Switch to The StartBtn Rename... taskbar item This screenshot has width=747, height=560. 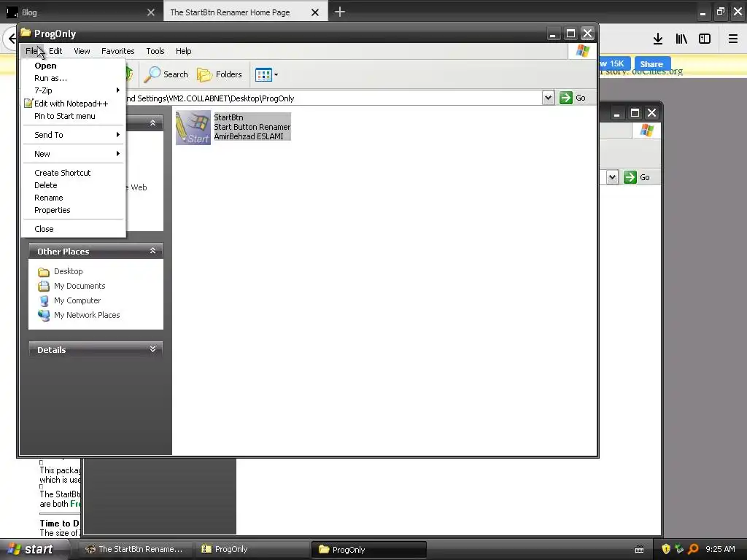pos(134,549)
